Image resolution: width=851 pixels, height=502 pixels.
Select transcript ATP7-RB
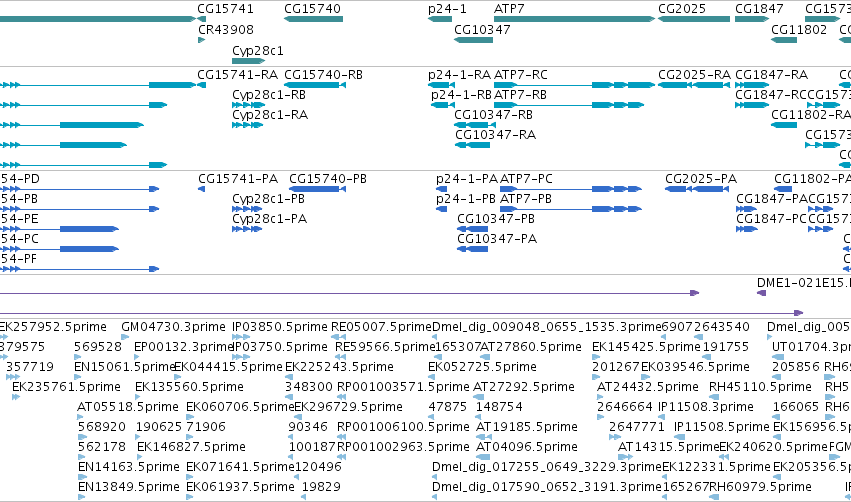(x=520, y=94)
